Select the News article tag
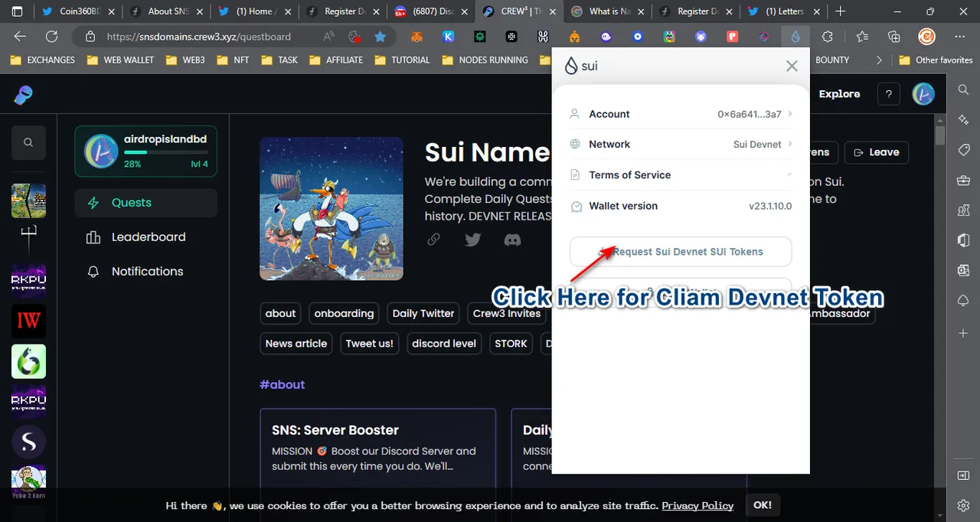Screen dimensions: 980x522 296,344
